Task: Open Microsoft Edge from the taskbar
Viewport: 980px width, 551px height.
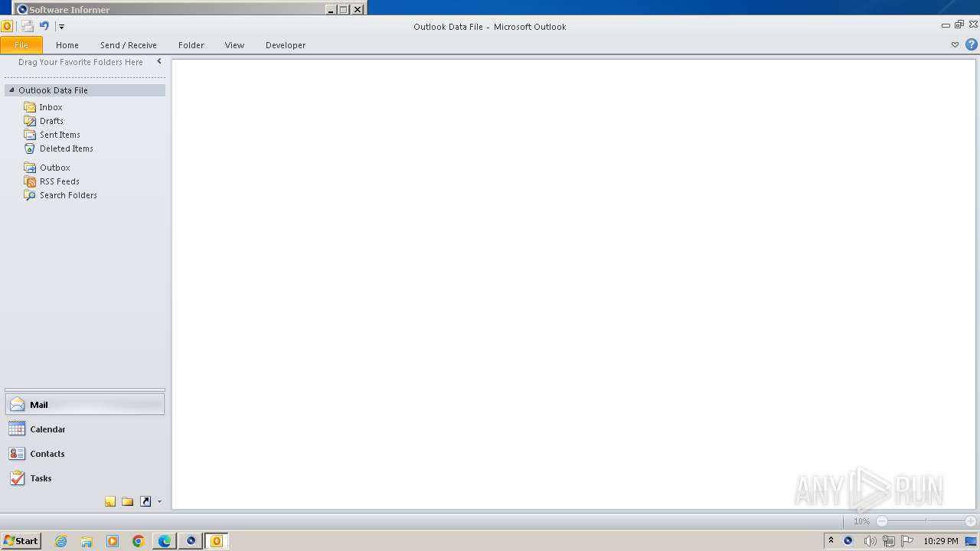Action: tap(165, 541)
